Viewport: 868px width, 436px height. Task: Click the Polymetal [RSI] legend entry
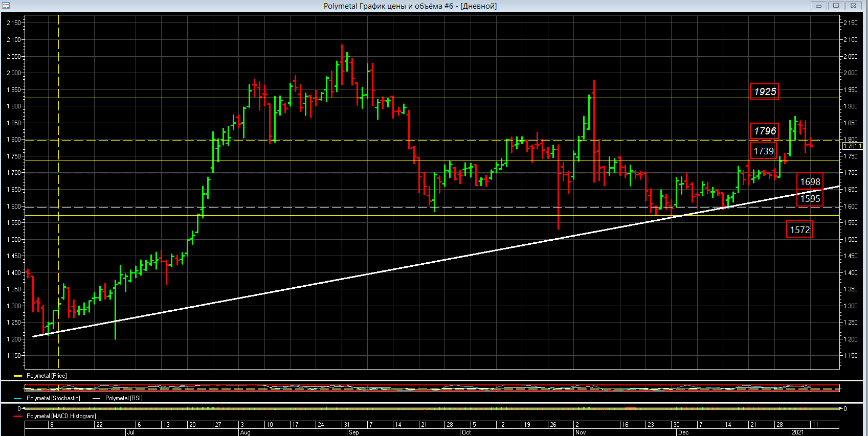pos(124,398)
